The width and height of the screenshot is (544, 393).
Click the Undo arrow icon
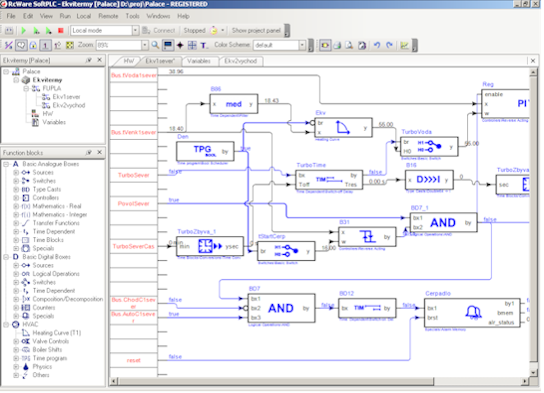click(377, 45)
